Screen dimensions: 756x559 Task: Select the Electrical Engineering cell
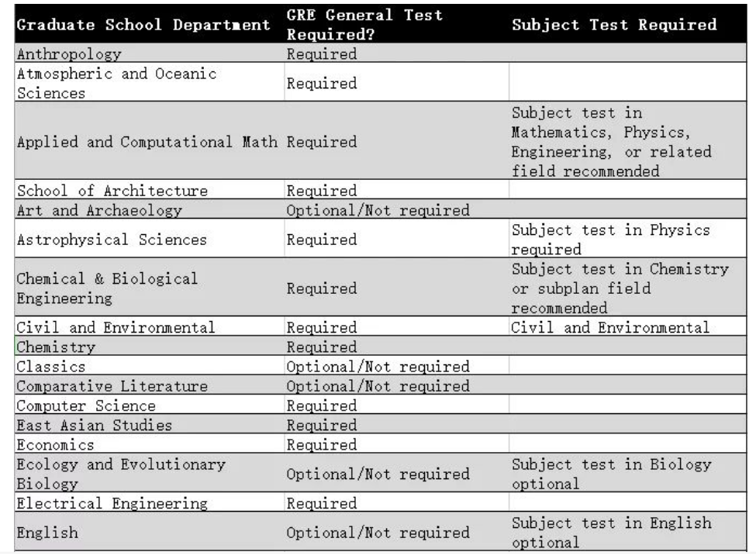[112, 504]
